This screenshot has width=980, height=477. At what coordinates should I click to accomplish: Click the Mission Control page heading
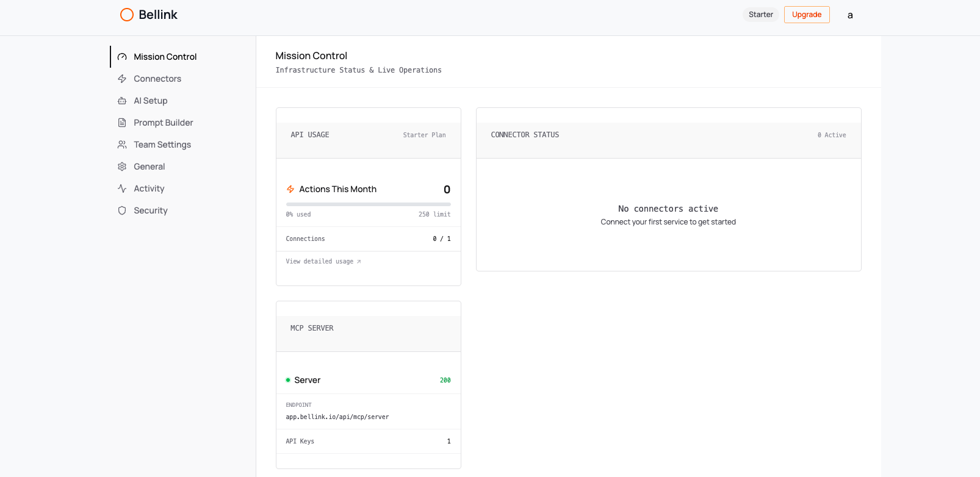tap(311, 56)
